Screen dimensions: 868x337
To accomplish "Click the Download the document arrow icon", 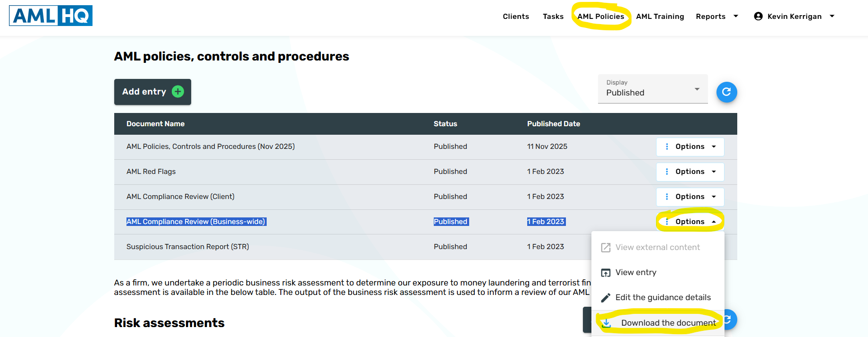I will click(x=607, y=323).
